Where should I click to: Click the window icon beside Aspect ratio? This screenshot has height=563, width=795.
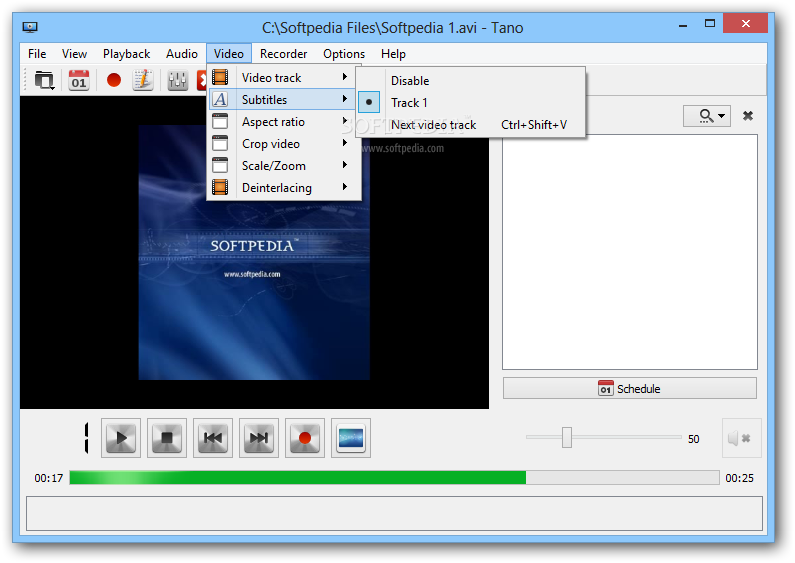[220, 122]
